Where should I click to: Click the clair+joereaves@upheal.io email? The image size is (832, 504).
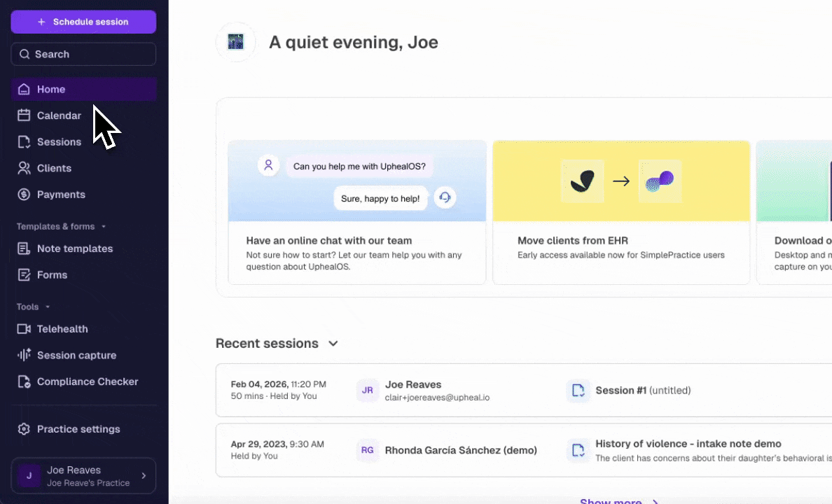(437, 398)
